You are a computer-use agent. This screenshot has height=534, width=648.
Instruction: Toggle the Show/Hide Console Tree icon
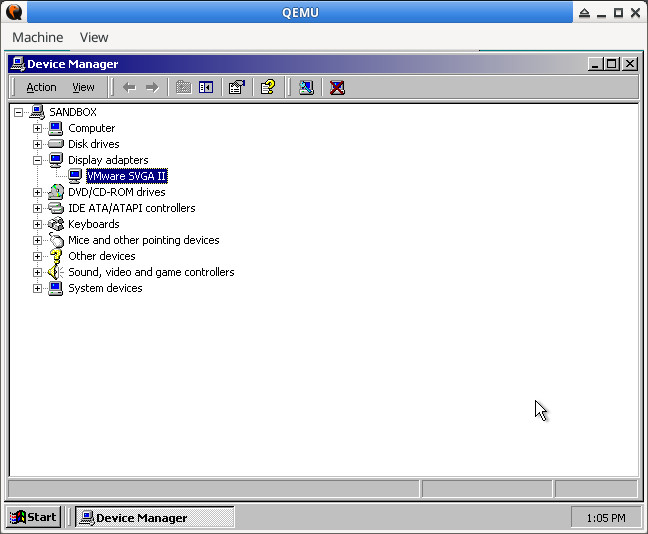[206, 87]
